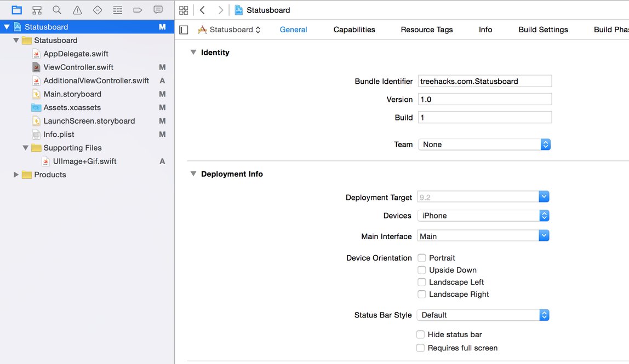The image size is (629, 364).
Task: Collapse the Identity section
Action: pyautogui.click(x=193, y=52)
